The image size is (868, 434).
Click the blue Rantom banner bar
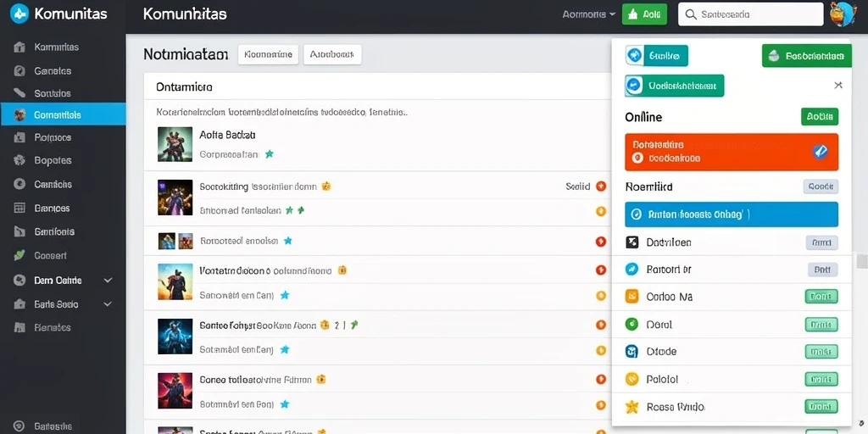coord(732,214)
